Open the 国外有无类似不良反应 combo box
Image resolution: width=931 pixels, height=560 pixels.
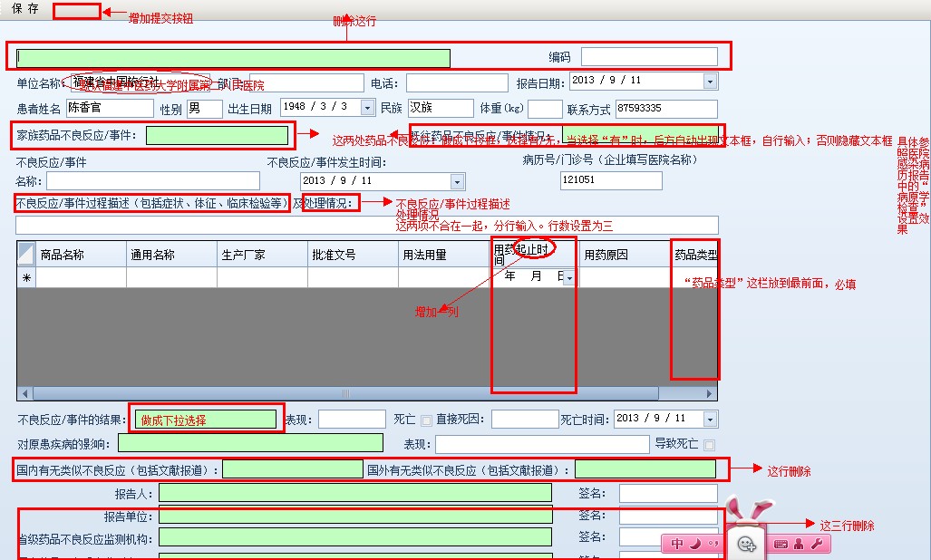(645, 469)
